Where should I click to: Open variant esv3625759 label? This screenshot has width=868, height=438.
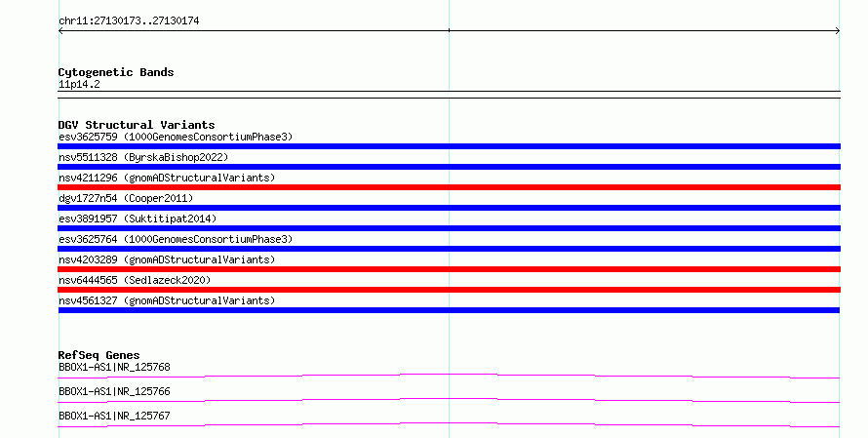pyautogui.click(x=176, y=137)
